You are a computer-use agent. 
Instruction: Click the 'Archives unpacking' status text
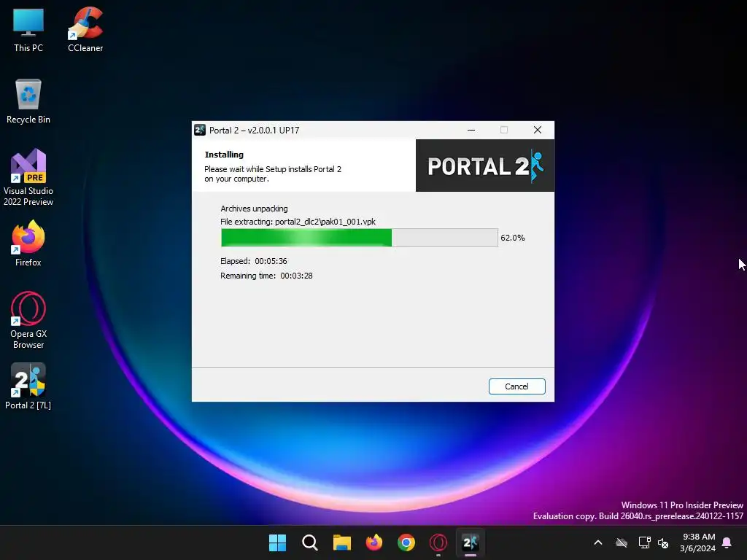click(x=254, y=209)
